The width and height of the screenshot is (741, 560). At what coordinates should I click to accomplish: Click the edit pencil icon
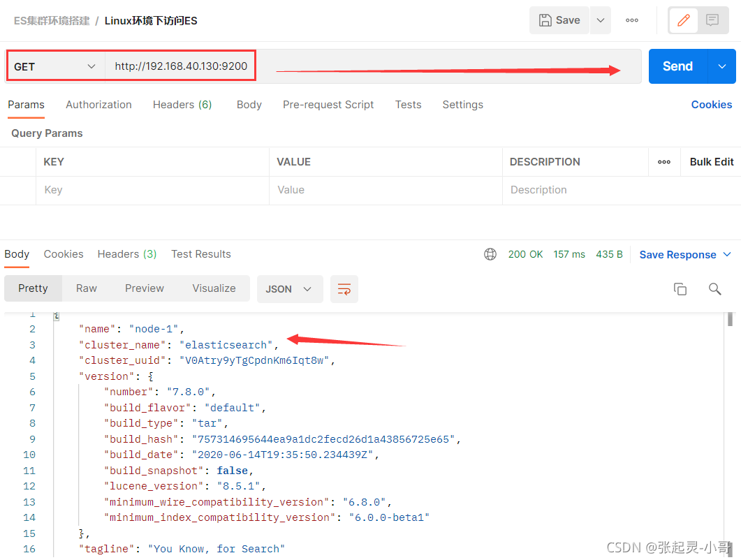pyautogui.click(x=684, y=20)
